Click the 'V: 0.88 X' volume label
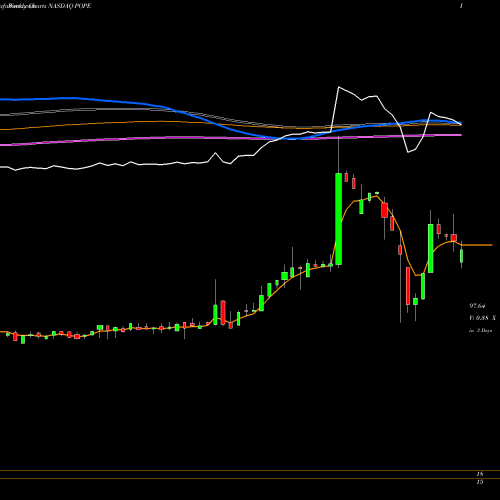 (482, 318)
